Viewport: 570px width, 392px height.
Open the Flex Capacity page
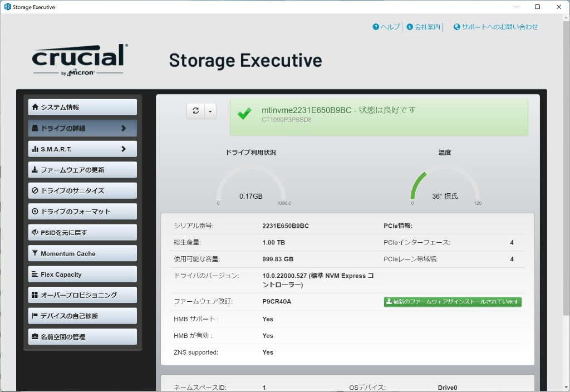click(x=82, y=275)
